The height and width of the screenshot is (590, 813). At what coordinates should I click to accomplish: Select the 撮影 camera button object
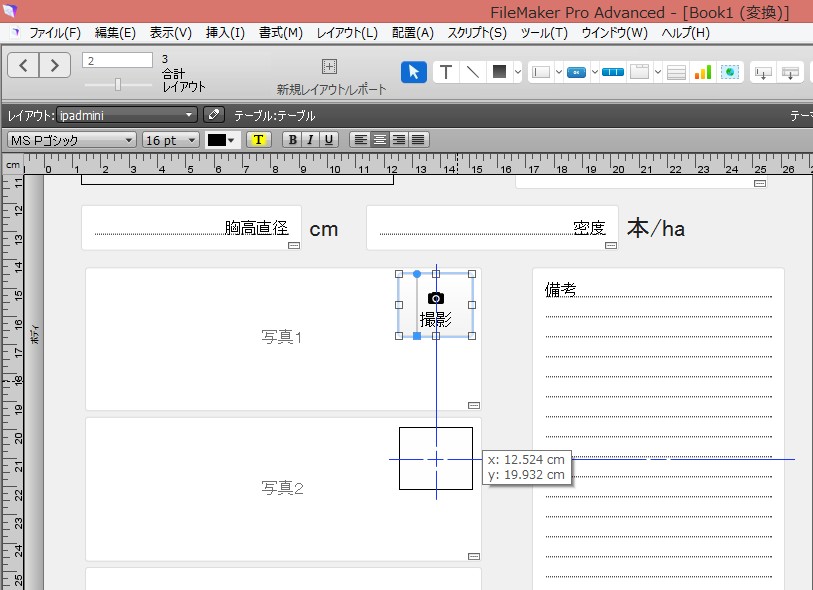pyautogui.click(x=436, y=305)
